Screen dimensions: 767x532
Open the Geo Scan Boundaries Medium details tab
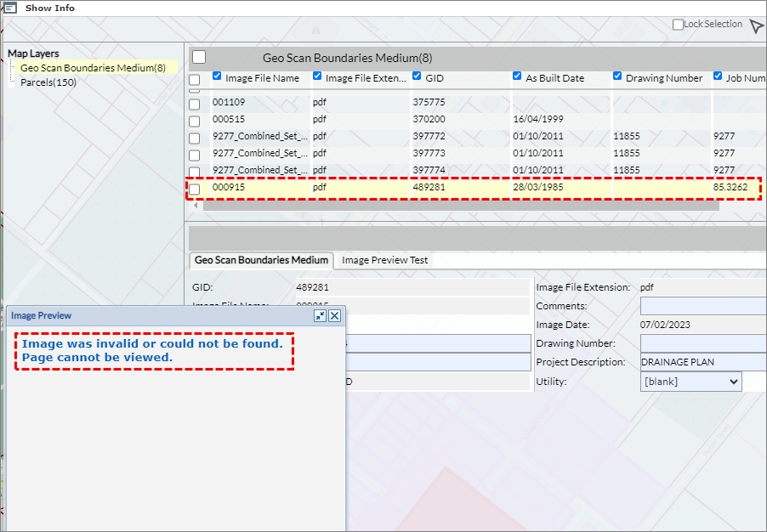coord(261,260)
